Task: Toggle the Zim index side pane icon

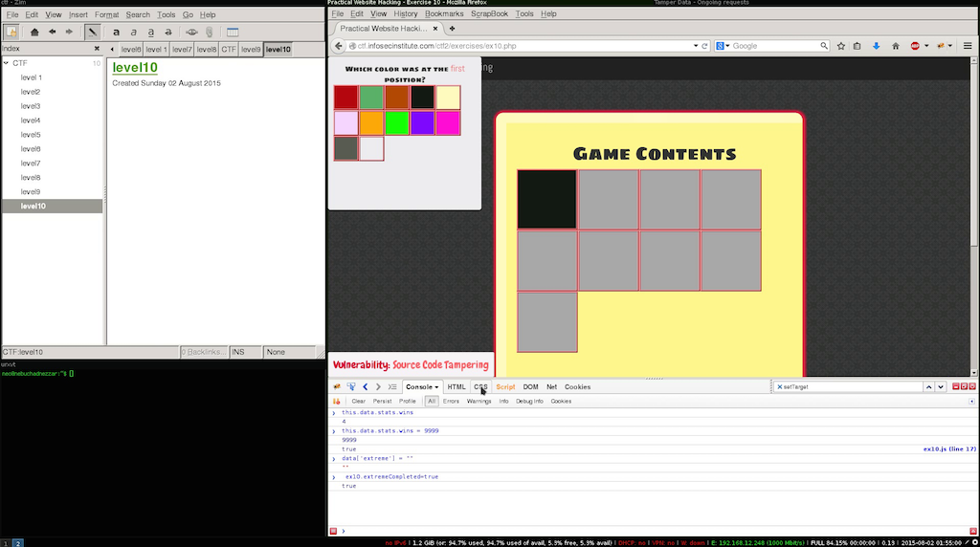Action: point(11,32)
